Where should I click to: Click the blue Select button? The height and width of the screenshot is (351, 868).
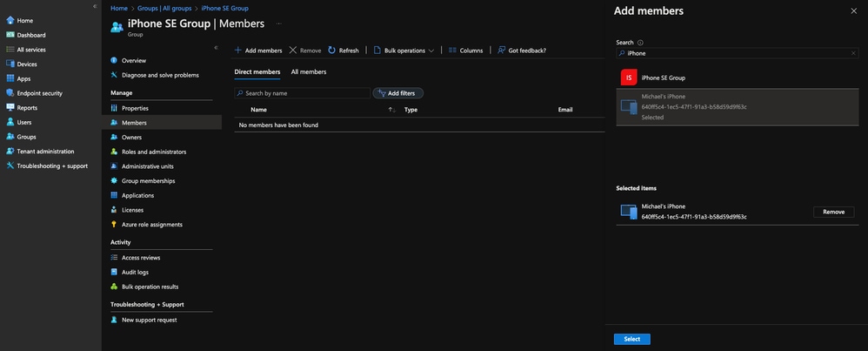point(631,340)
